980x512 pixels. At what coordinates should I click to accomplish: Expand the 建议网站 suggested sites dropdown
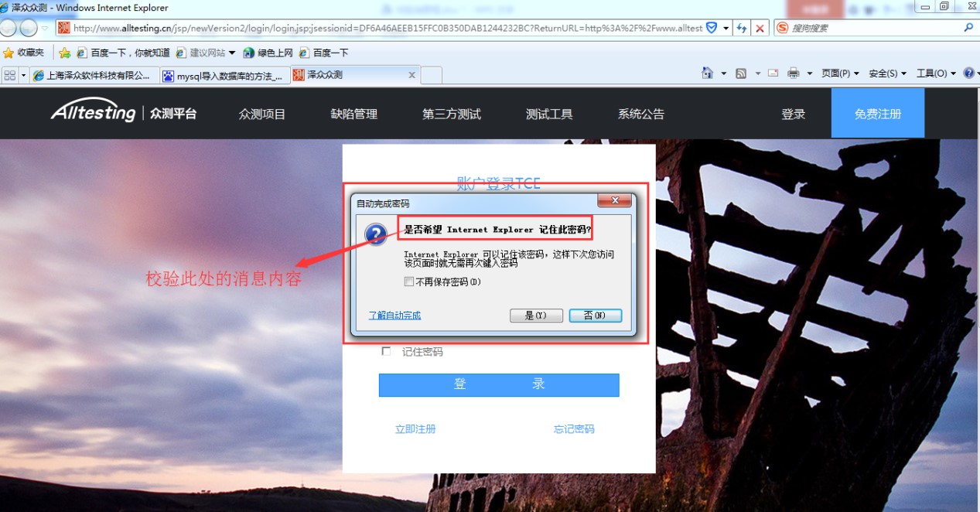[230, 53]
